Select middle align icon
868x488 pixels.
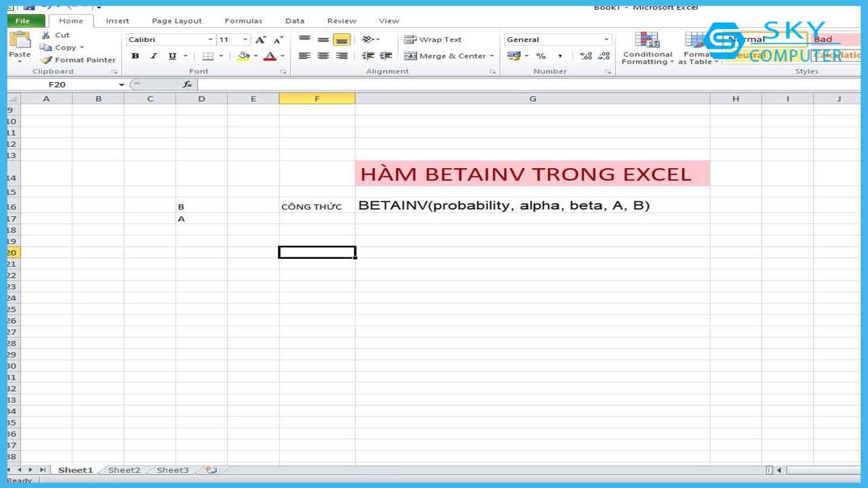(x=323, y=39)
